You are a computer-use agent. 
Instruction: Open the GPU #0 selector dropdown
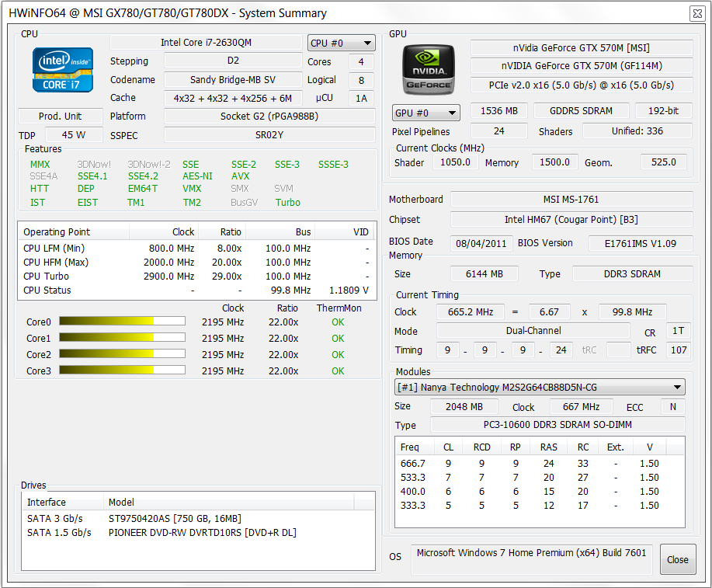[426, 113]
